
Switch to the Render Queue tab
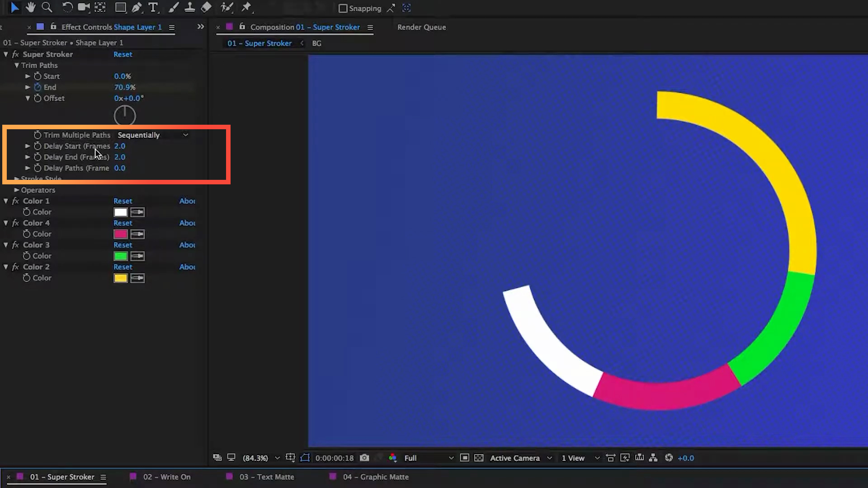pos(421,27)
